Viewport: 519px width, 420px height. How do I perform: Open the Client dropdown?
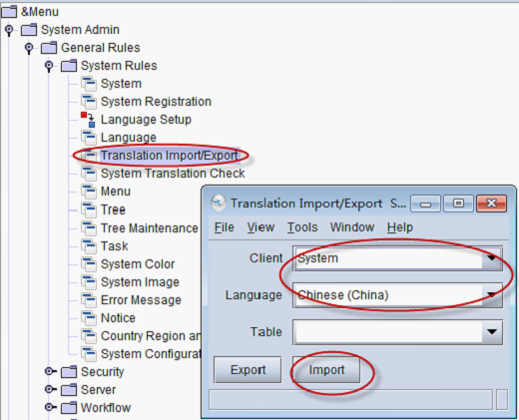tap(492, 258)
